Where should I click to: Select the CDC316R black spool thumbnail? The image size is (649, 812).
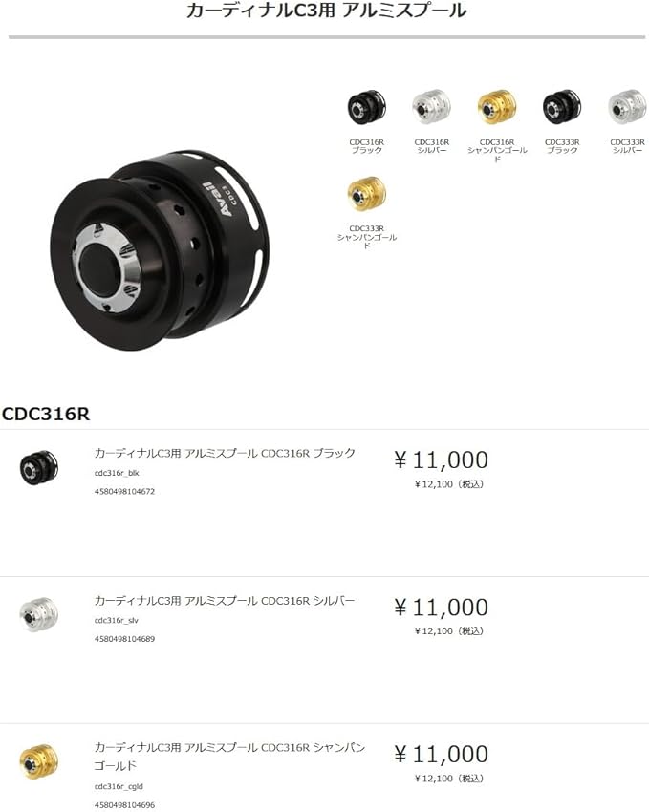coord(367,107)
